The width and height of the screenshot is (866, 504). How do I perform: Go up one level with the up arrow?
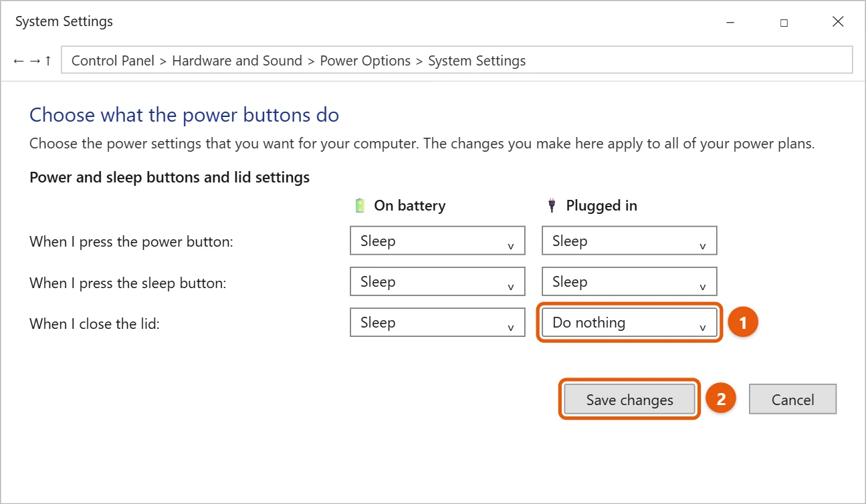[x=48, y=61]
